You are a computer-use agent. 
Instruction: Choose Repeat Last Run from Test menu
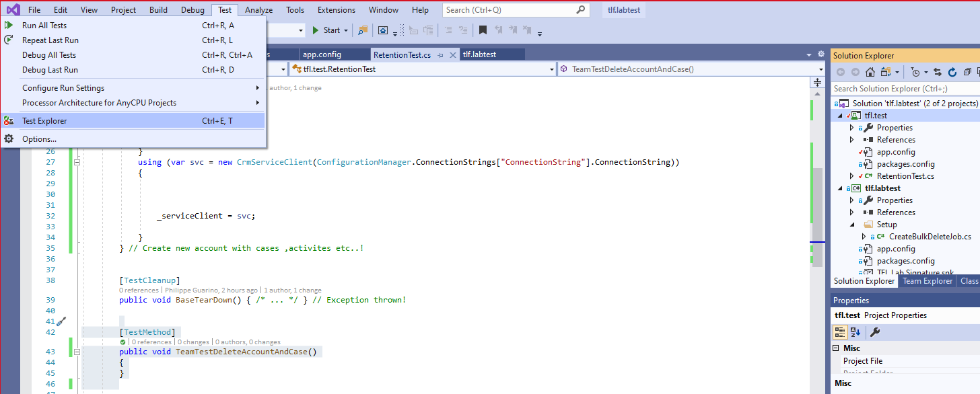click(134, 40)
